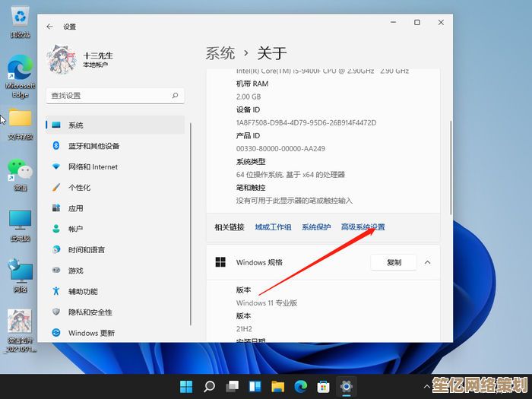Open 辅助功能 settings page

click(x=83, y=291)
